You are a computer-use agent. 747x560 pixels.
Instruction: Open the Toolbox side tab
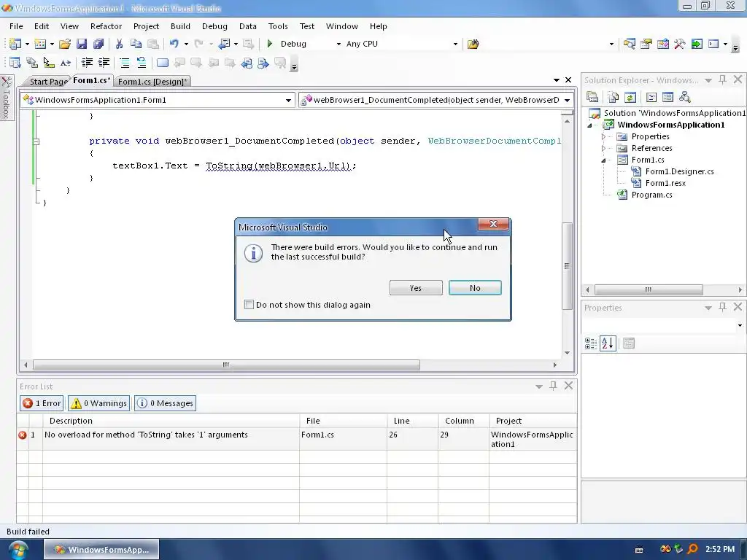(6, 98)
